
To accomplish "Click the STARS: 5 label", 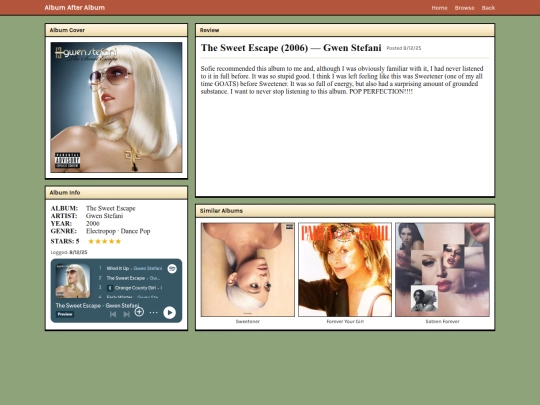I will click(x=65, y=241).
